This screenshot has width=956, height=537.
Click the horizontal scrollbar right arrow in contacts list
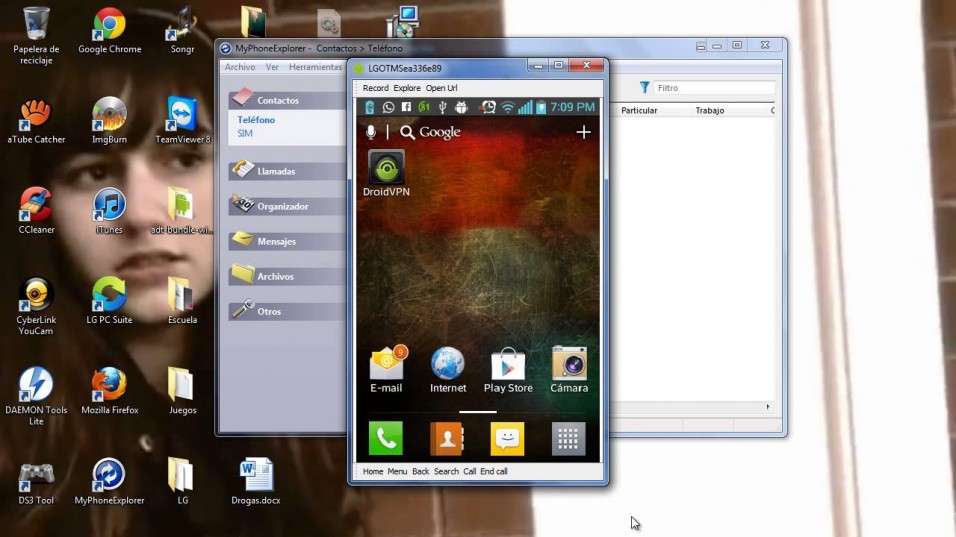[768, 407]
